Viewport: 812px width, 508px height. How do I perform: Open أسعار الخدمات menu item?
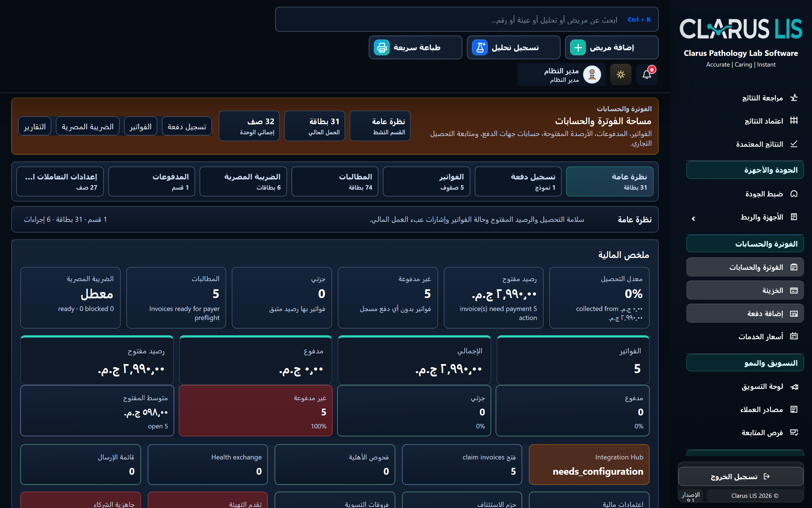[745, 336]
